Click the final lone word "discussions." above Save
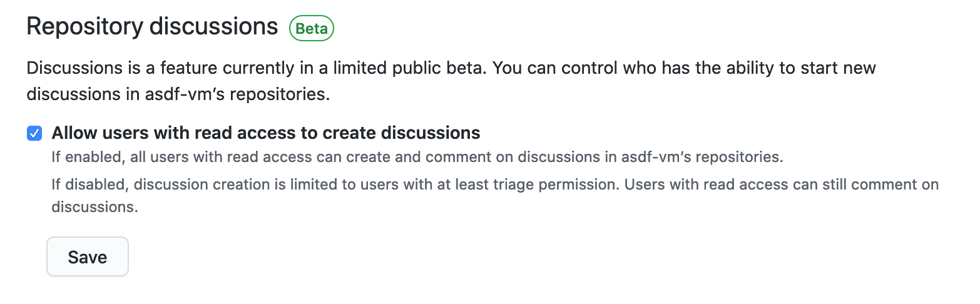Viewport: 980px width, 304px height. click(x=94, y=207)
